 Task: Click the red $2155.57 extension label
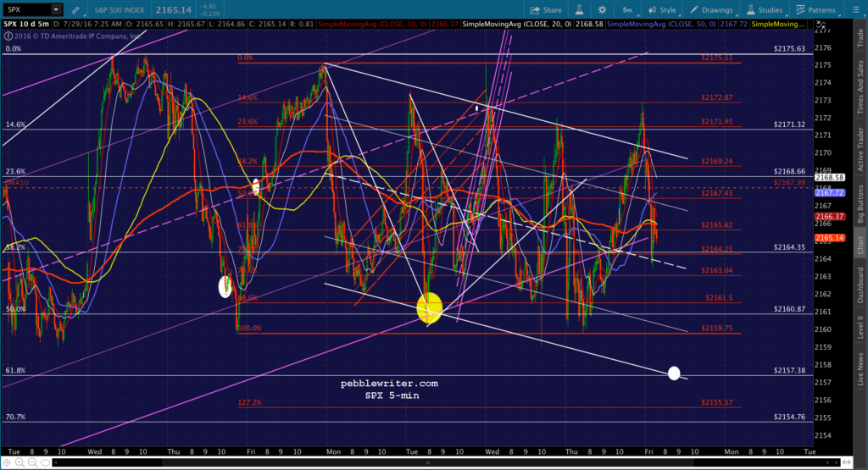[717, 402]
